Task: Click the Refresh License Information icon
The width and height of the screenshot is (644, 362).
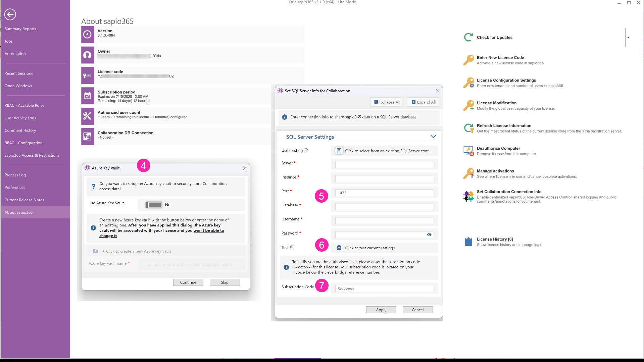Action: (468, 128)
